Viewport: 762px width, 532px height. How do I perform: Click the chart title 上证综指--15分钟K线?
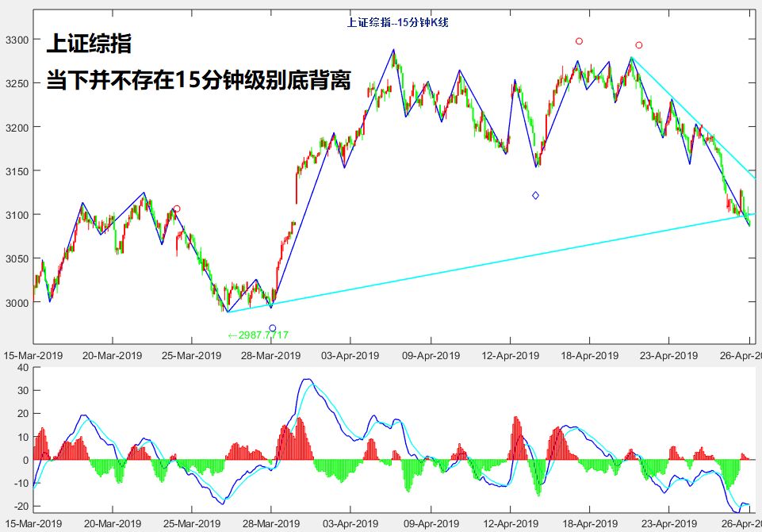pos(397,22)
